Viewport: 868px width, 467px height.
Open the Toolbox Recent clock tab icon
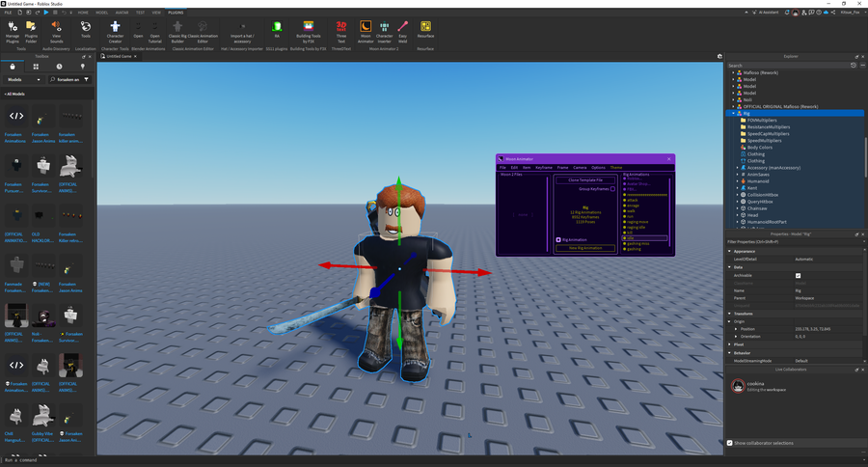point(59,67)
